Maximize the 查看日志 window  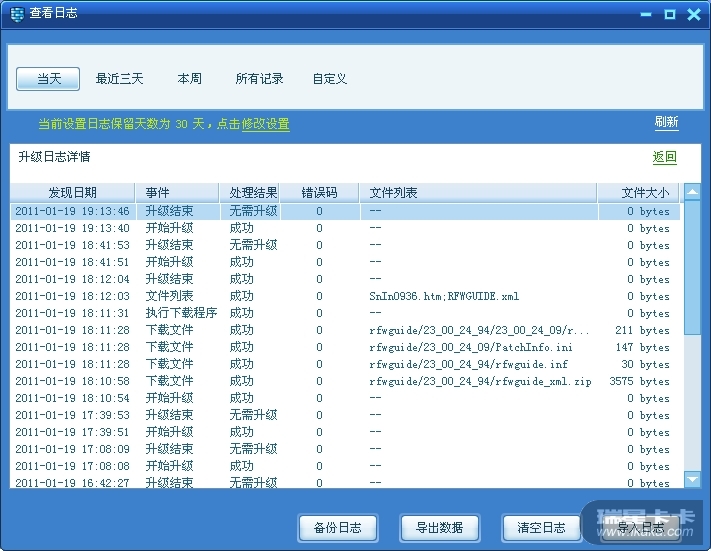[x=670, y=15]
